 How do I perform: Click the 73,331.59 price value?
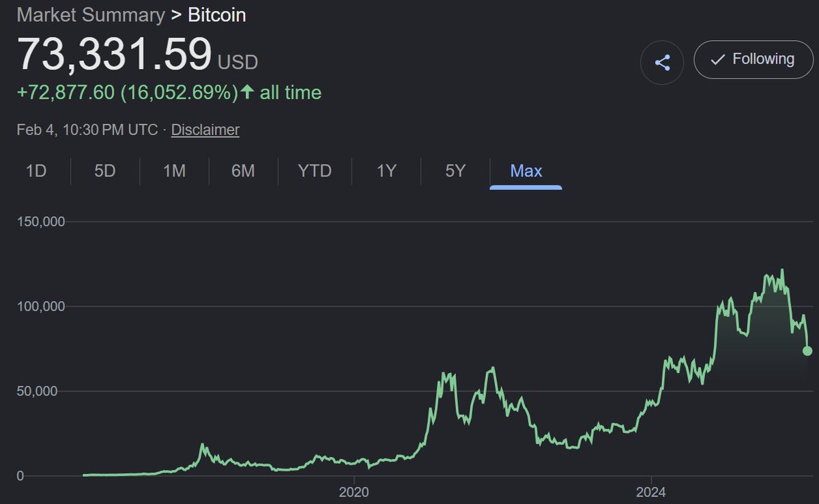[x=115, y=54]
